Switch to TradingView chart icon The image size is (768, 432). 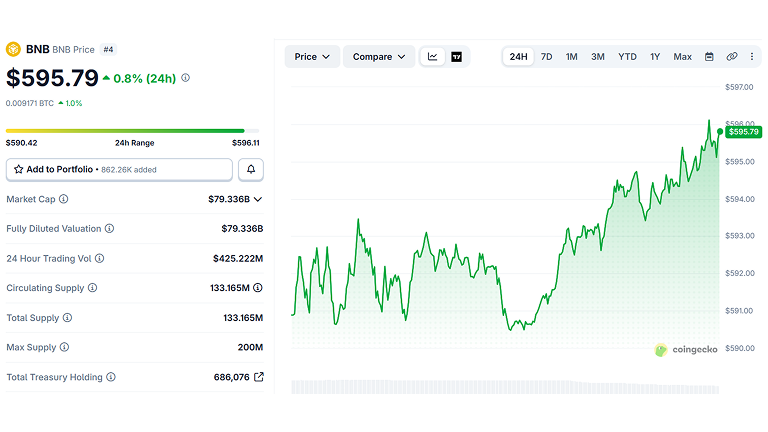(456, 57)
